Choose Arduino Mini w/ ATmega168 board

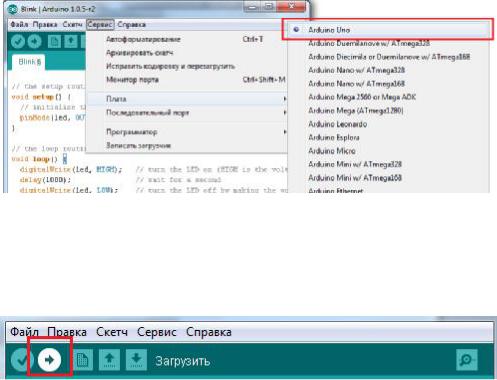tap(389, 178)
